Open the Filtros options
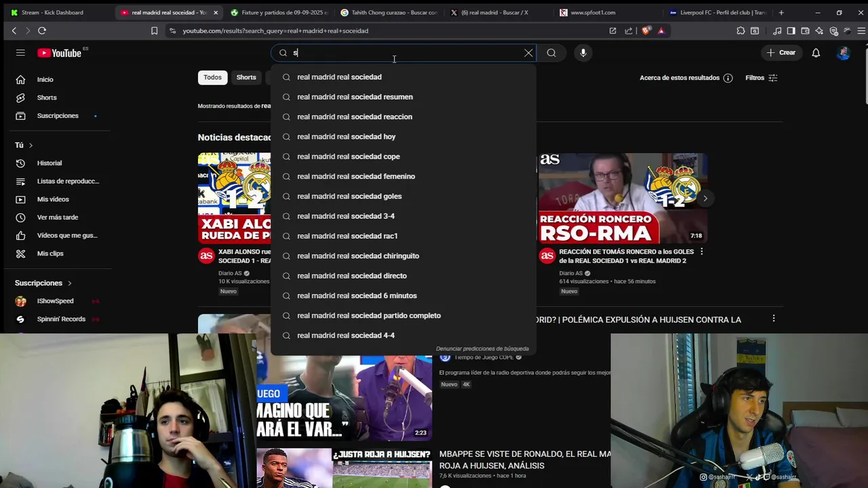868x488 pixels. pos(762,78)
